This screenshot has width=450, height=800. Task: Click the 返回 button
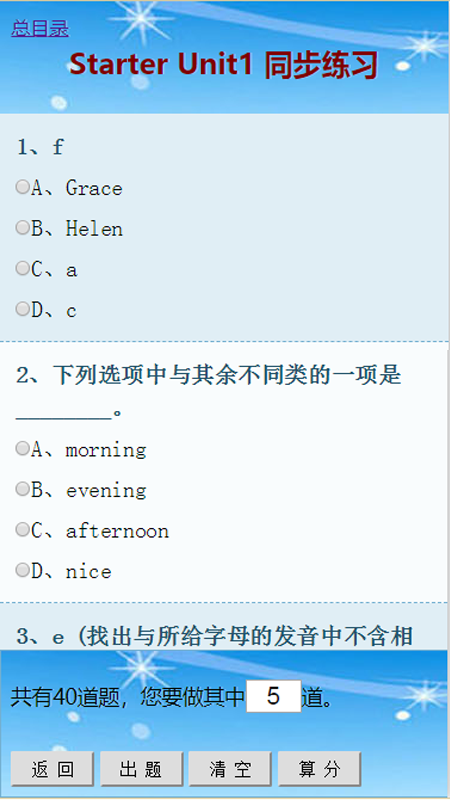tap(53, 768)
